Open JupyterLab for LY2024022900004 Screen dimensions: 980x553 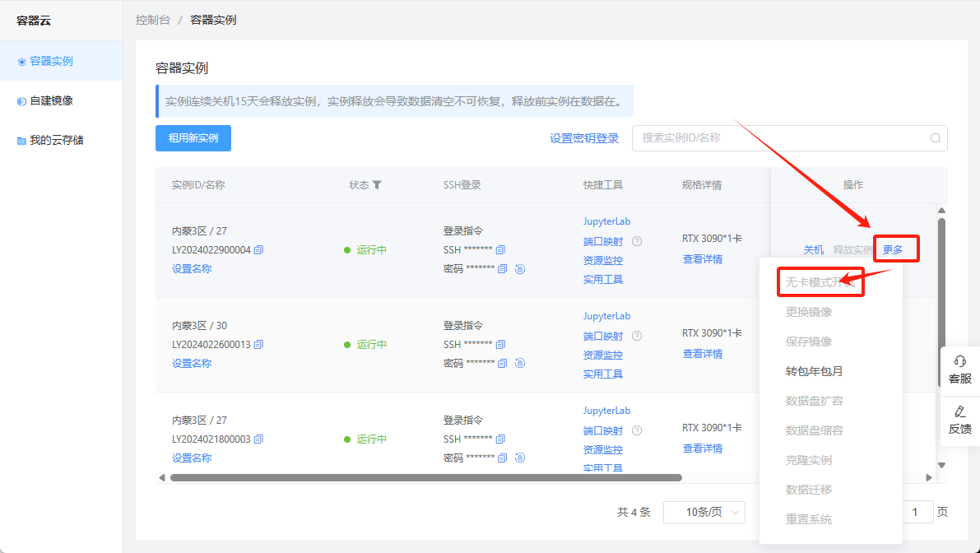(607, 221)
